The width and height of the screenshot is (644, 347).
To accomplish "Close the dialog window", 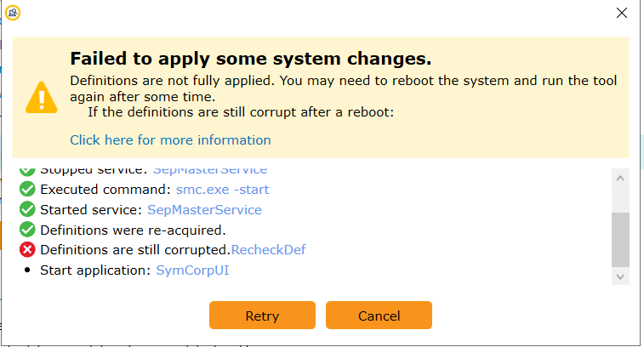I will tap(620, 13).
